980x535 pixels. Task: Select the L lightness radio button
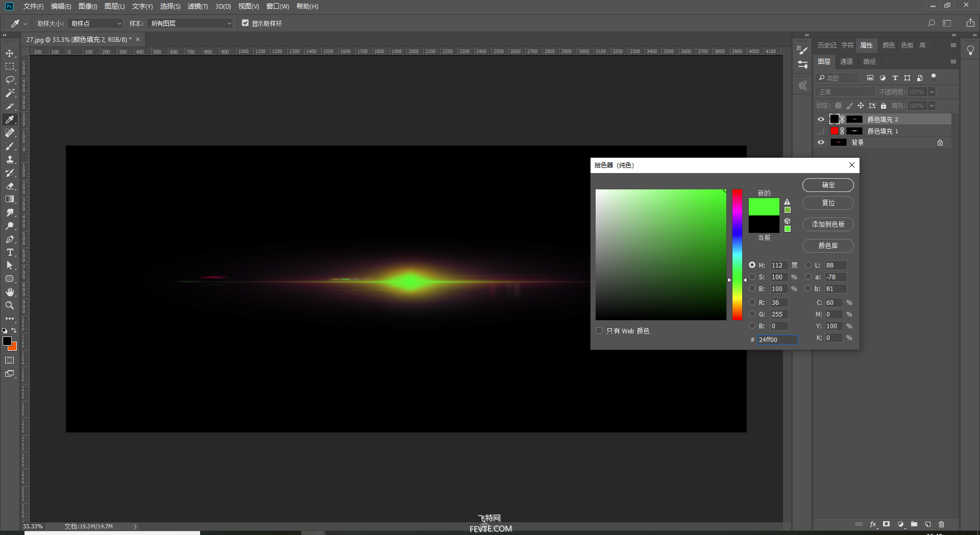click(x=808, y=265)
